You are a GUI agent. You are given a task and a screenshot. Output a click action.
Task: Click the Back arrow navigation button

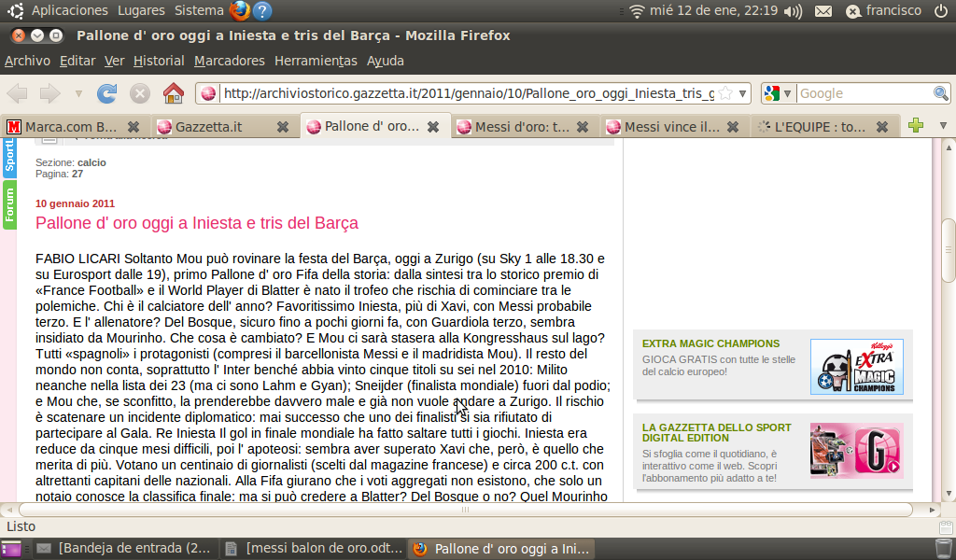pos(18,93)
